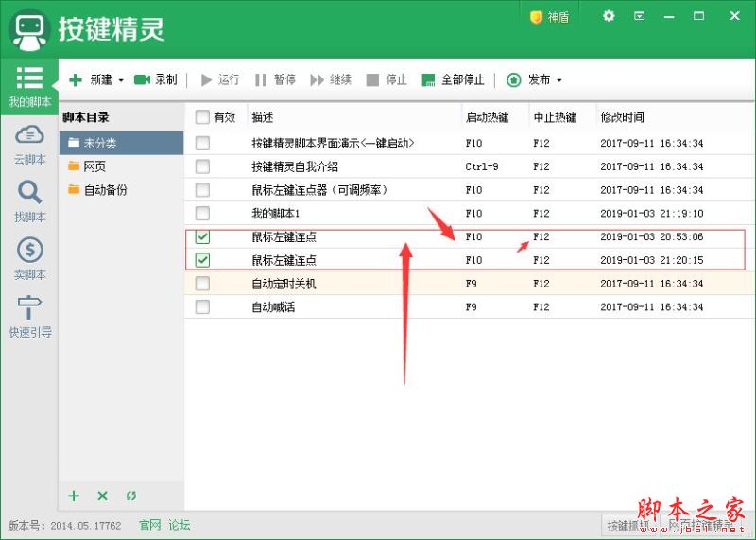Select the 我的脚本1 script description
Image resolution: width=756 pixels, height=540 pixels.
click(275, 214)
